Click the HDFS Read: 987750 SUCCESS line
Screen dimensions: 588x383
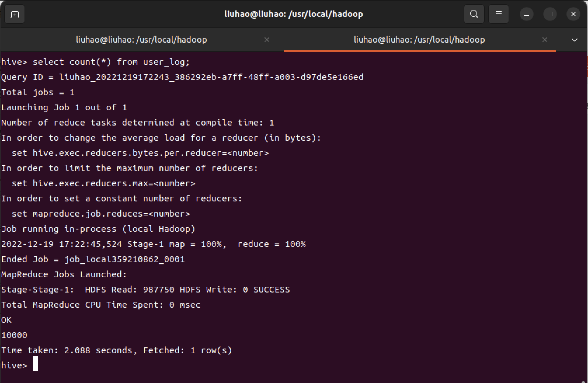146,290
